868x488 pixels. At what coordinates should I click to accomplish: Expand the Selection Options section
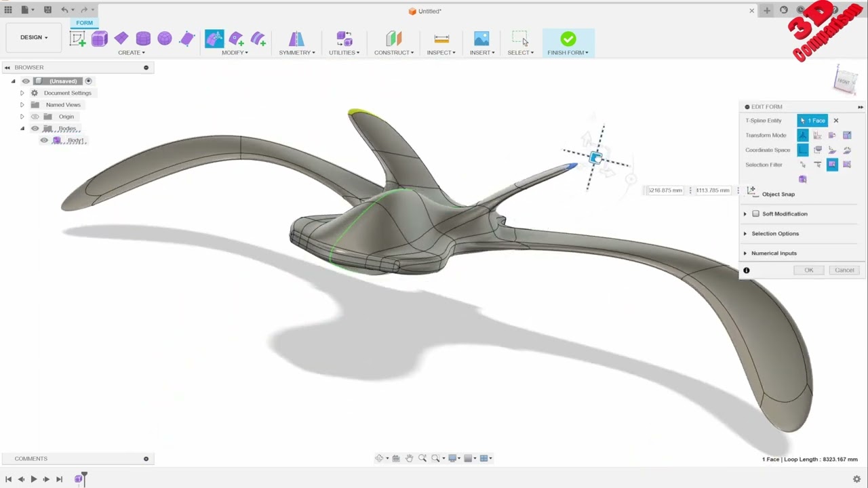745,234
